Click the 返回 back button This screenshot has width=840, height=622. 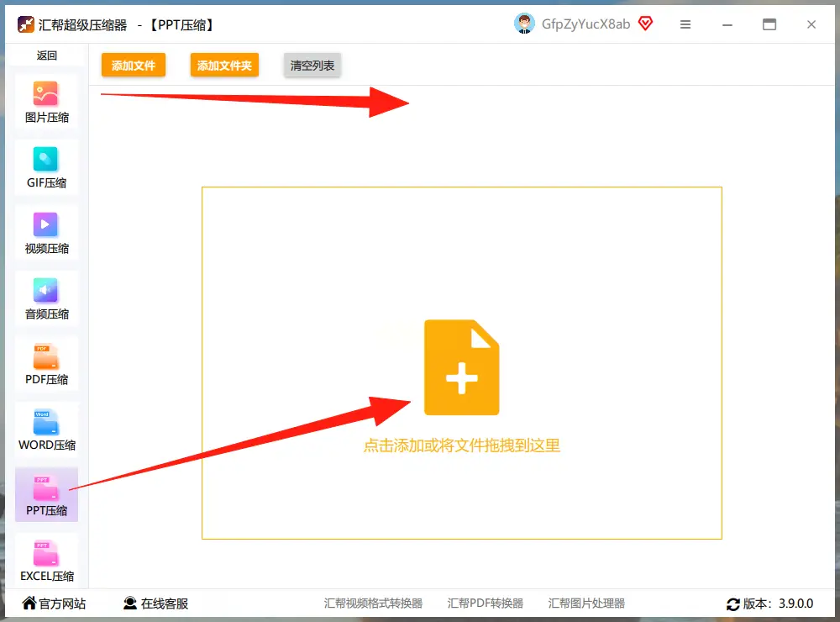click(46, 54)
